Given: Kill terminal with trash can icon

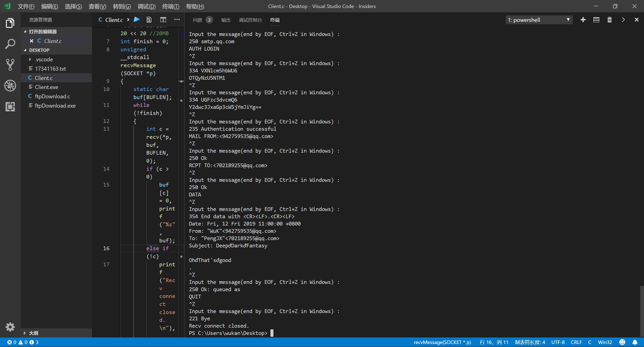Looking at the screenshot, I should pyautogui.click(x=610, y=20).
